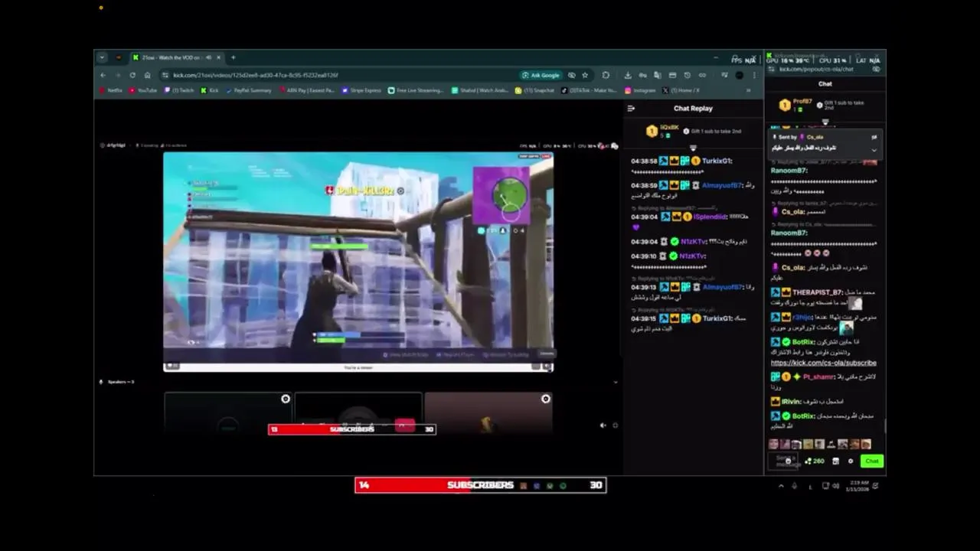980x551 pixels.
Task: Open the browser downloads icon
Action: pyautogui.click(x=628, y=75)
